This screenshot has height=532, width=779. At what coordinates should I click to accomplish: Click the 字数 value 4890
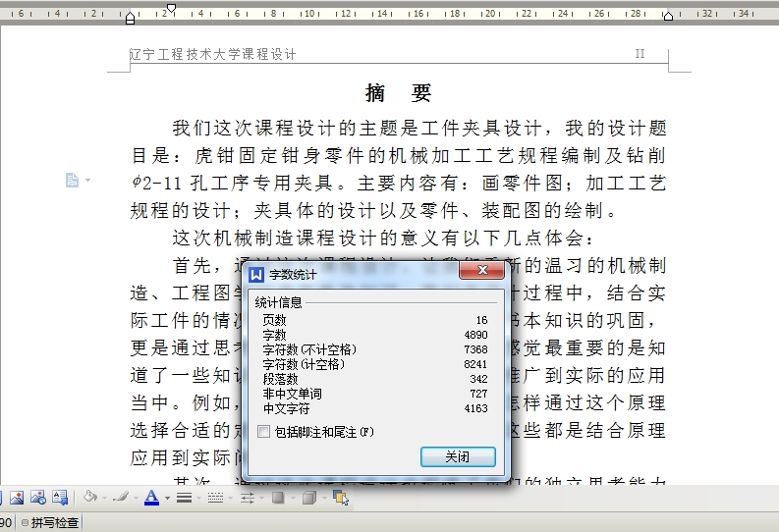(x=475, y=335)
